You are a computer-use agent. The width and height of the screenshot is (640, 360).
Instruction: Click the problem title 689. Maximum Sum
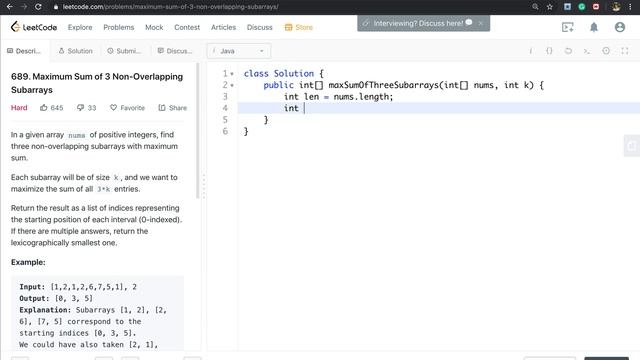click(97, 83)
